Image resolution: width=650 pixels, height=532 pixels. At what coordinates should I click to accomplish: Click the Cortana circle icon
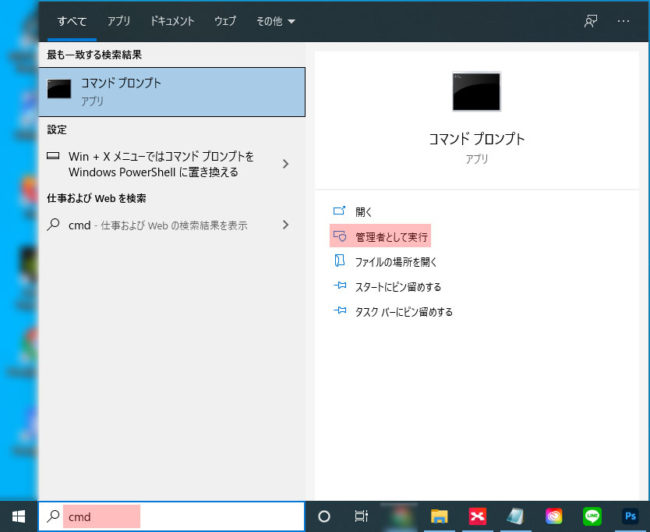[x=324, y=516]
